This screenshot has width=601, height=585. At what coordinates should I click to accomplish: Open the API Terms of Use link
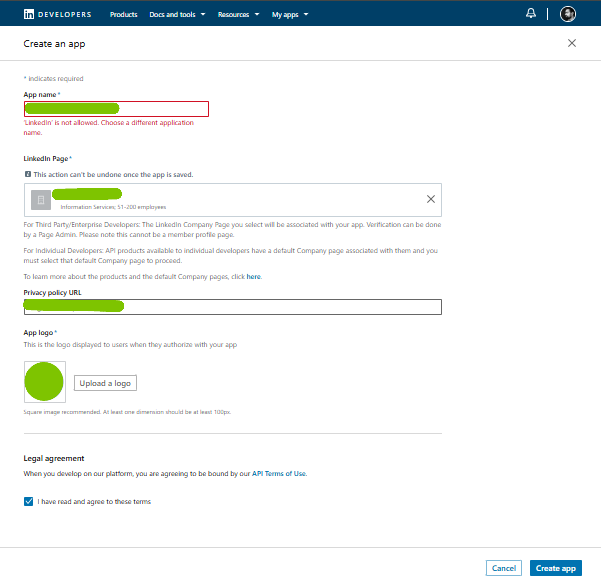pos(279,473)
